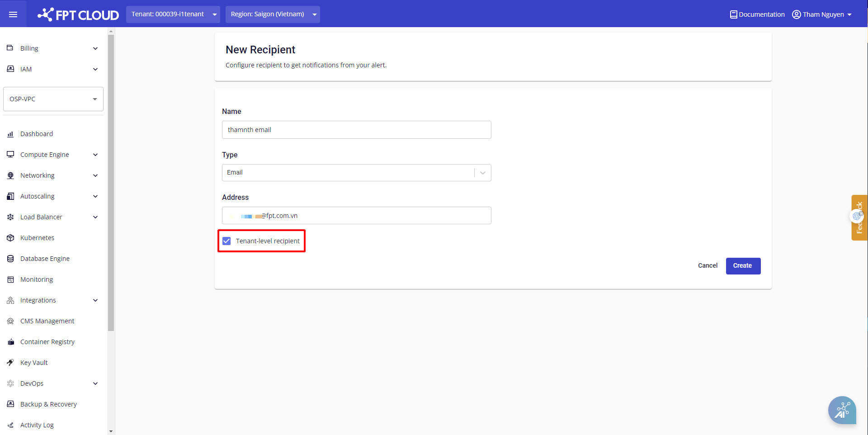Cancel the new recipient form
The image size is (868, 435).
708,266
